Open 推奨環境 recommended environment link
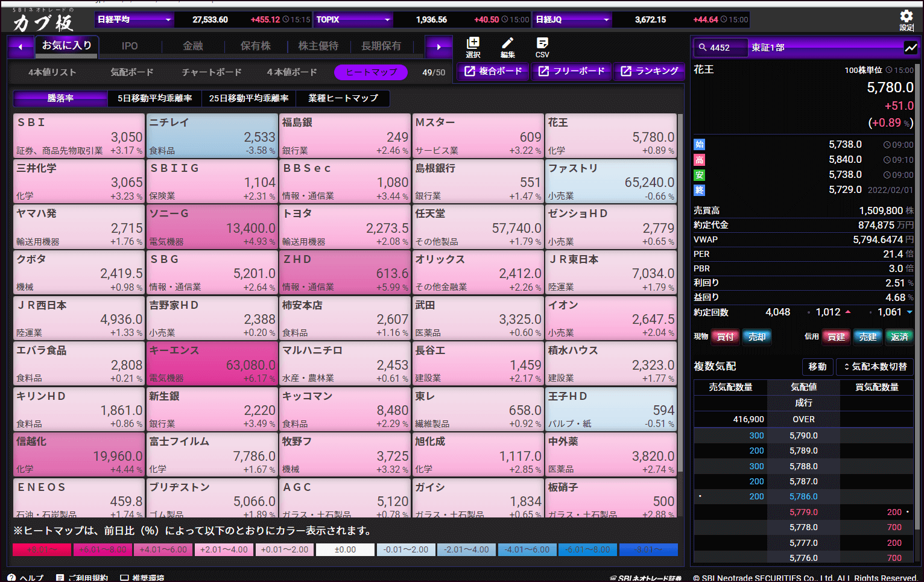924x582 pixels. click(x=142, y=577)
